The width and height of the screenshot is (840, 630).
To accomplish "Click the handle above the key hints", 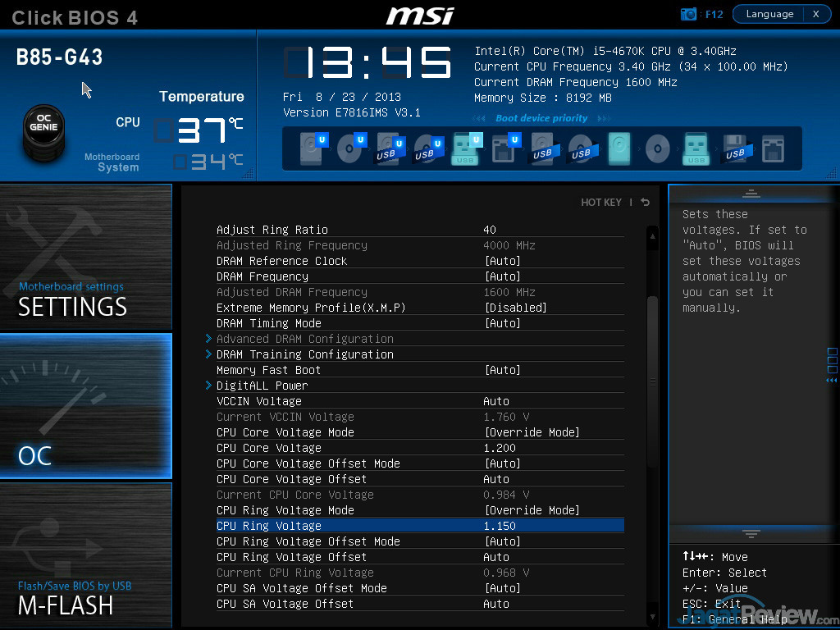I will [x=751, y=533].
